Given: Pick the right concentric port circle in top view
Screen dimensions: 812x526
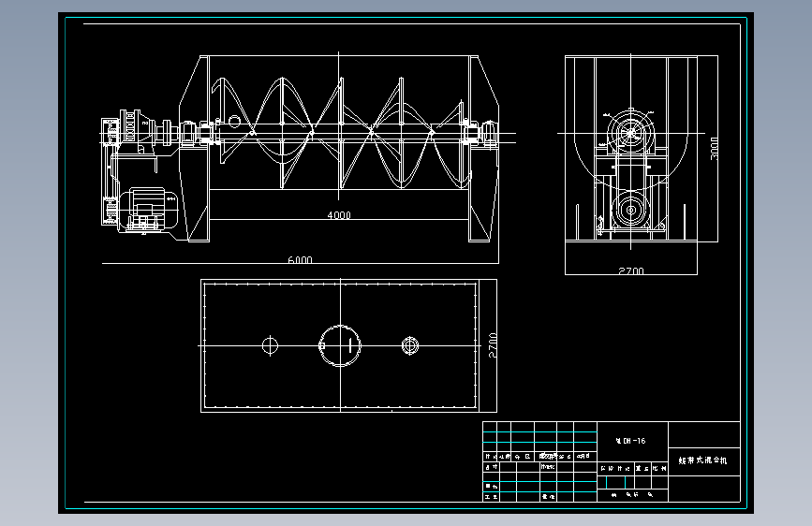Looking at the screenshot, I should pyautogui.click(x=409, y=345).
